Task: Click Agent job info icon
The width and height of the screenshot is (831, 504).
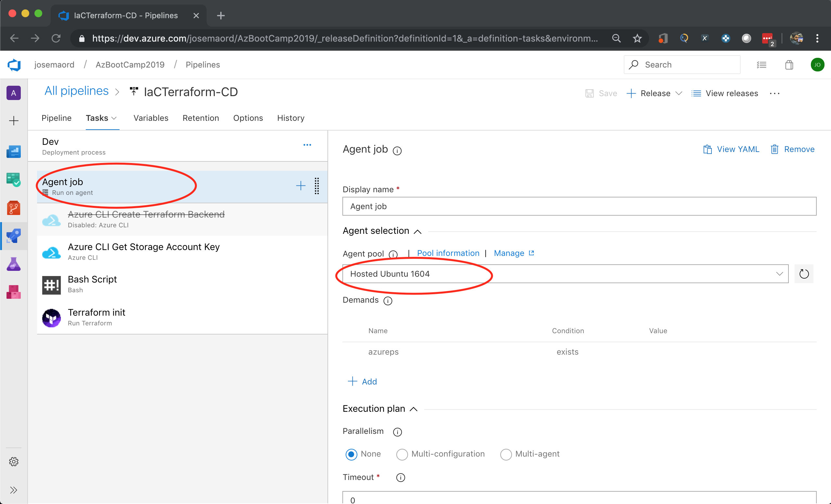Action: pos(397,150)
